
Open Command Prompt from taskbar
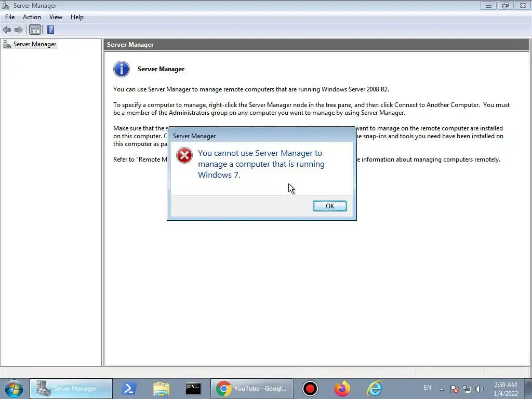coord(193,389)
